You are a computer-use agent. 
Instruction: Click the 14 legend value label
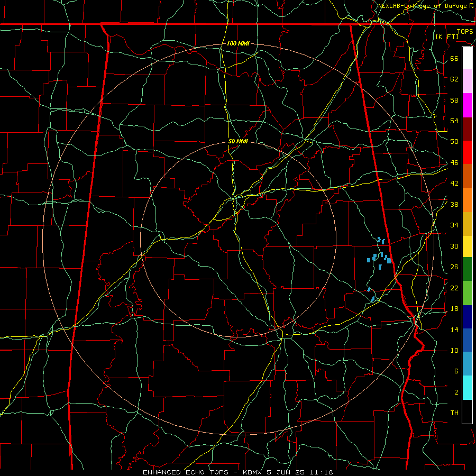click(454, 329)
